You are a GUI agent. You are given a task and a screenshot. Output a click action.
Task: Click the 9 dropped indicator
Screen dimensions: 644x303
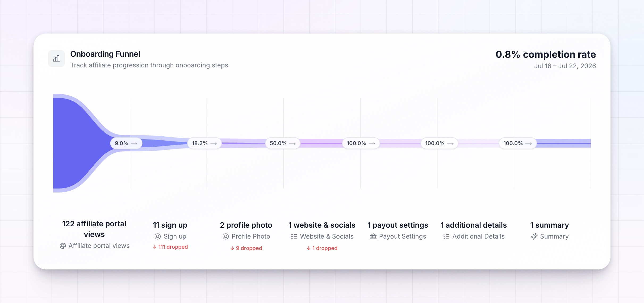[246, 248]
